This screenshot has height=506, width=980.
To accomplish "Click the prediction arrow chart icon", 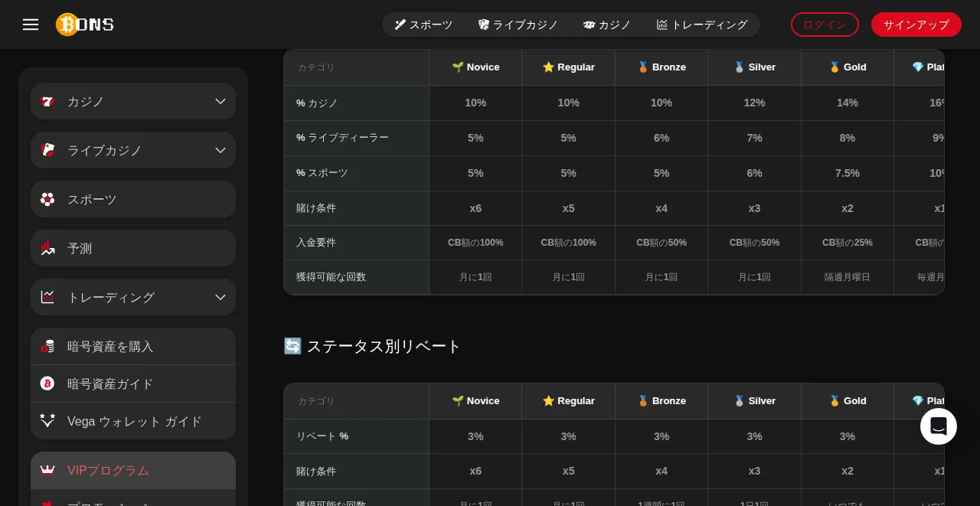I will click(x=47, y=248).
